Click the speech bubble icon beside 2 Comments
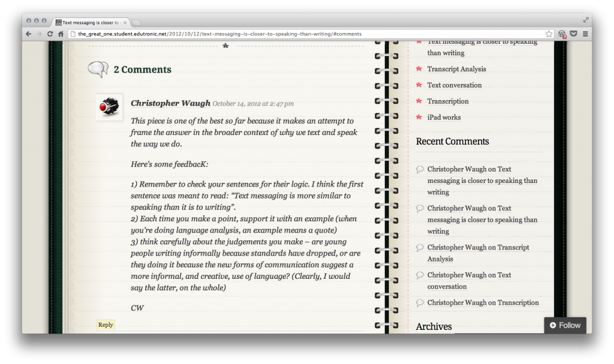The image size is (614, 364). [x=98, y=70]
